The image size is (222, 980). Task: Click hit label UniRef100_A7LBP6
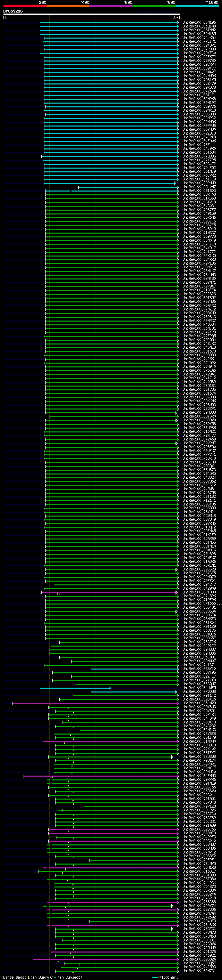[x=199, y=596]
